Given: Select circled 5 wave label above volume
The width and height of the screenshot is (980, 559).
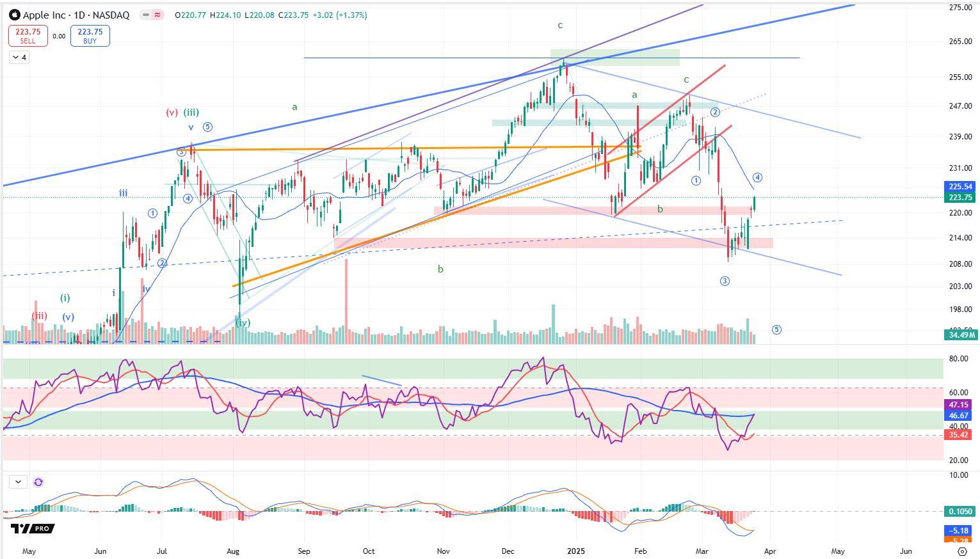Looking at the screenshot, I should click(x=776, y=330).
